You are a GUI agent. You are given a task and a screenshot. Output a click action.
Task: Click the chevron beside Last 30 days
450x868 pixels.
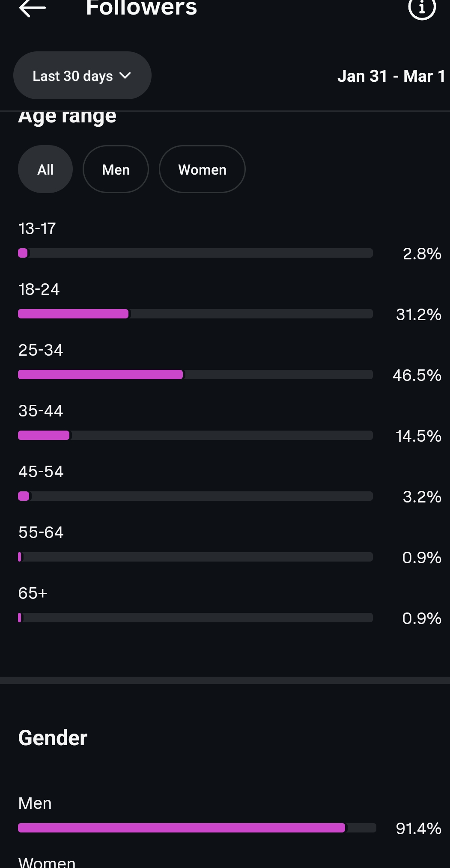pos(125,76)
